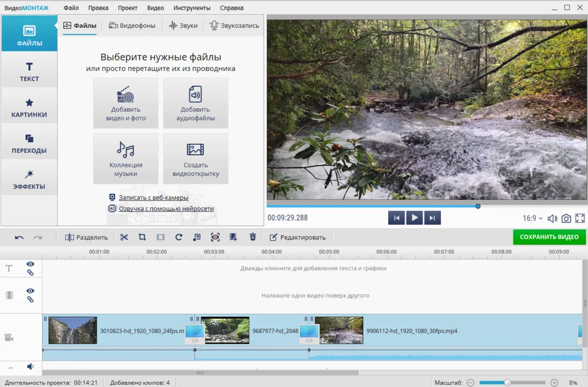Open the Эффекты sidebar section
Image resolution: width=588 pixels, height=387 pixels.
(29, 179)
